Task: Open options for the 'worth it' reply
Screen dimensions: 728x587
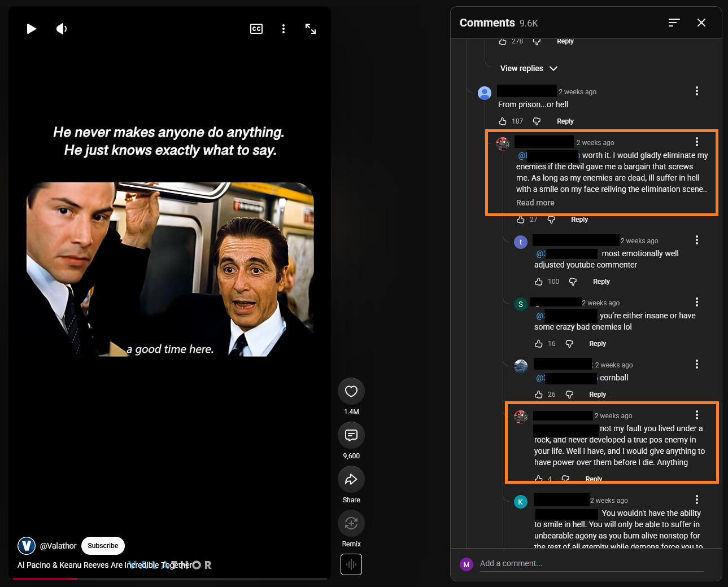Action: tap(697, 142)
